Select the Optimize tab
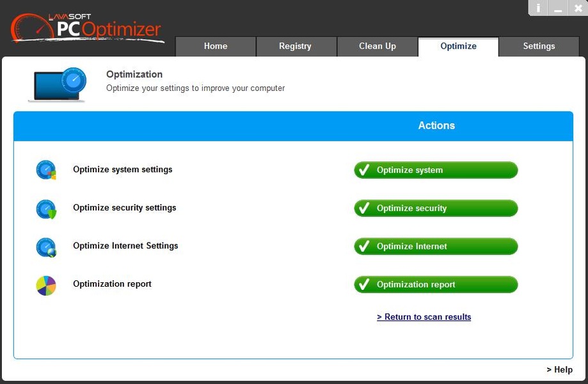The image size is (588, 384). tap(458, 47)
